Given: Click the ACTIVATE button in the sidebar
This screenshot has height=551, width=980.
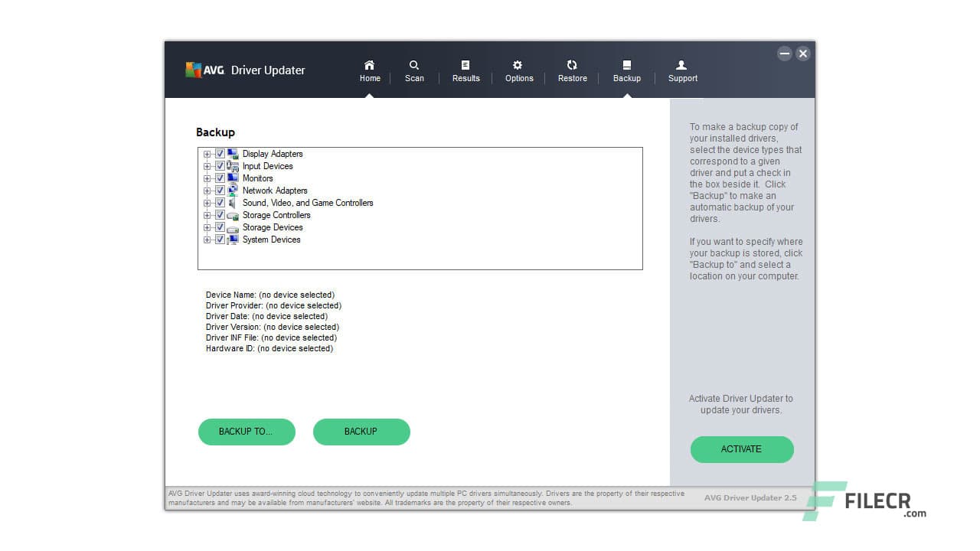Looking at the screenshot, I should click(741, 449).
